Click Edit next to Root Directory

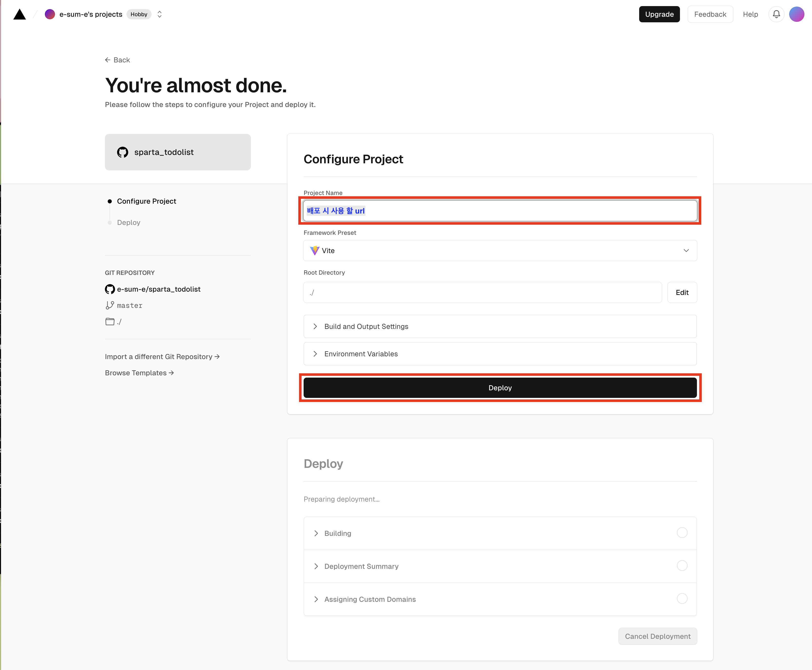(682, 293)
